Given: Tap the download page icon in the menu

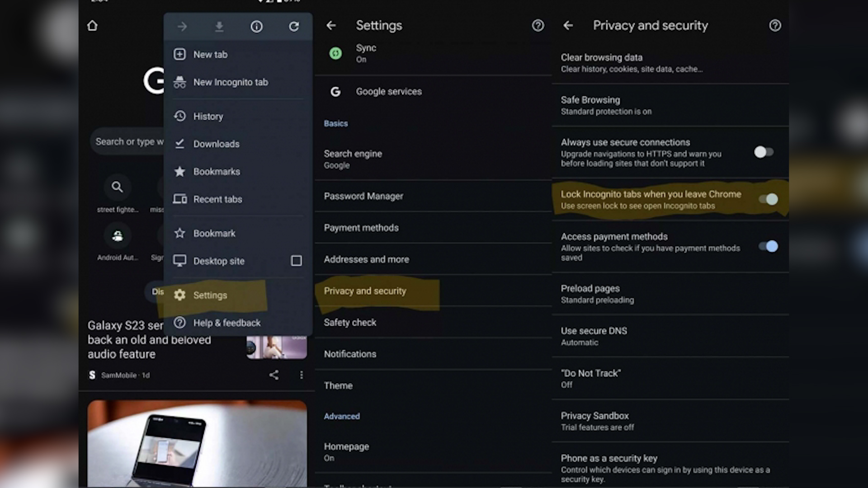Looking at the screenshot, I should tap(219, 27).
